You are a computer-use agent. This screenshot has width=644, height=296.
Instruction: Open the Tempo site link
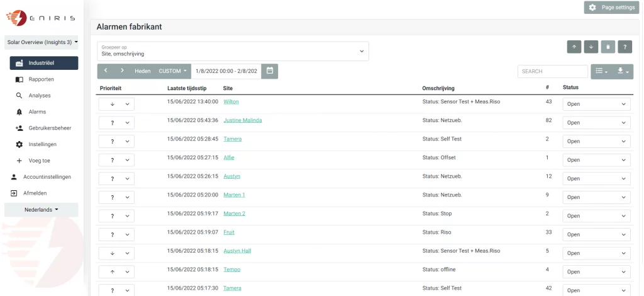tap(231, 270)
